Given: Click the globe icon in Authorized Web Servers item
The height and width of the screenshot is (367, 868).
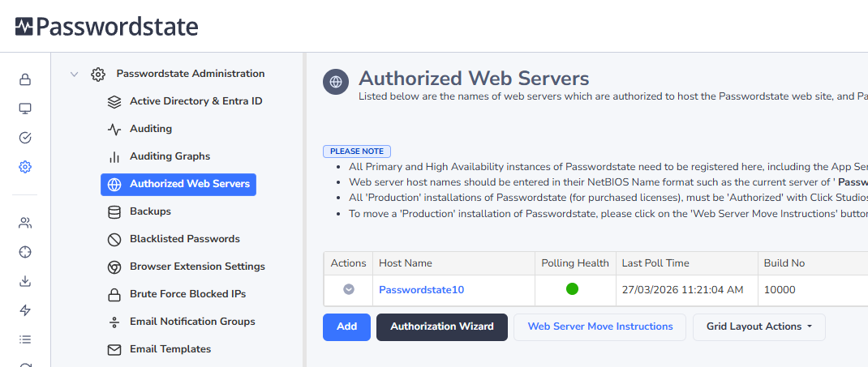Looking at the screenshot, I should point(114,185).
